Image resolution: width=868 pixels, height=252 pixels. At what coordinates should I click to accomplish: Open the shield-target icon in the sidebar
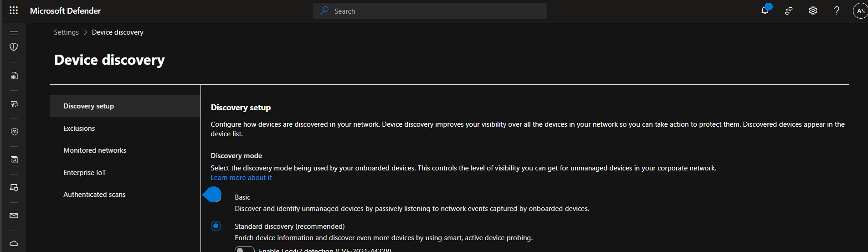tap(14, 132)
